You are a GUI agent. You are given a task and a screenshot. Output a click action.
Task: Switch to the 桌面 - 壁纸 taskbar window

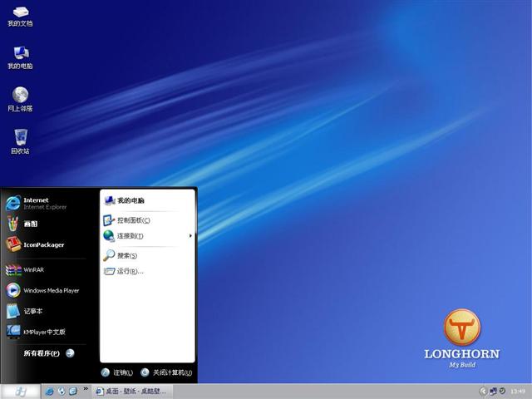click(x=131, y=392)
